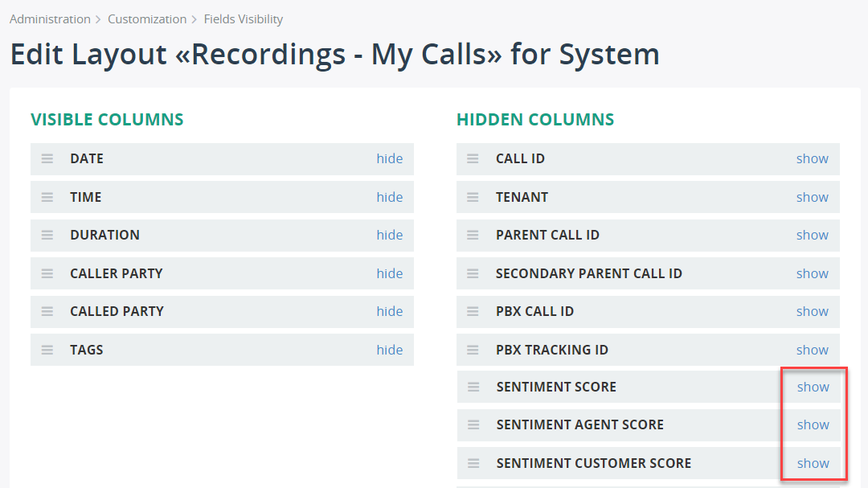Viewport: 868px width, 488px height.
Task: Hide the TAGS column
Action: [x=390, y=350]
